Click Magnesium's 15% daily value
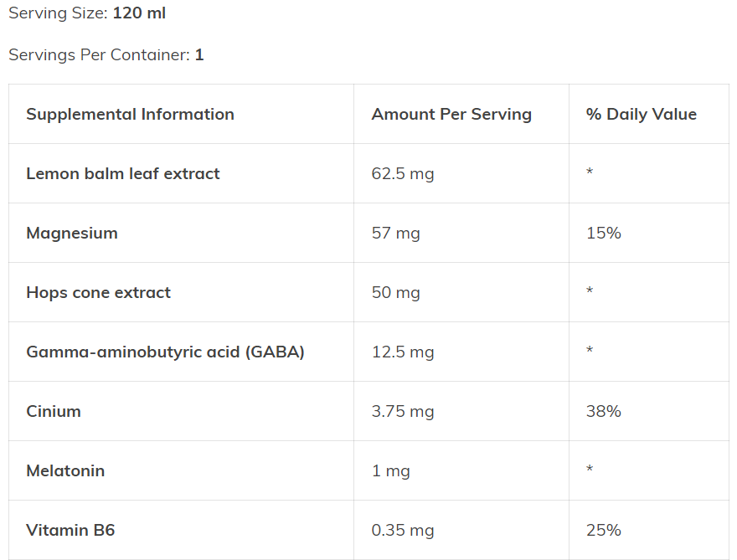The width and height of the screenshot is (737, 560). pyautogui.click(x=604, y=233)
